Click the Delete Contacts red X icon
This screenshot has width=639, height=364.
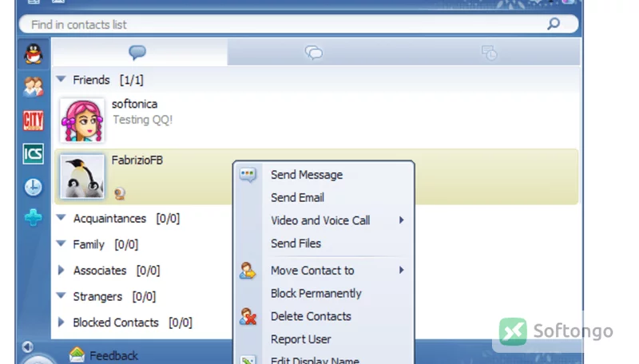(x=248, y=316)
